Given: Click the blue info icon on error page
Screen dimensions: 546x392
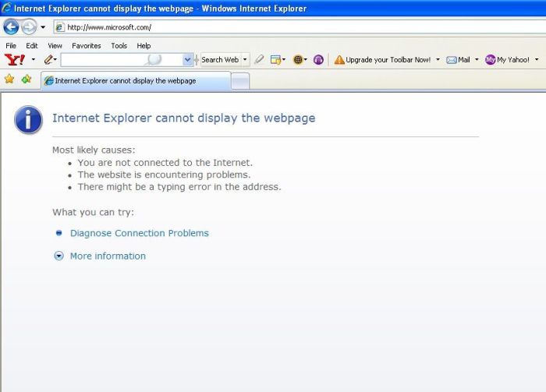Looking at the screenshot, I should click(29, 119).
